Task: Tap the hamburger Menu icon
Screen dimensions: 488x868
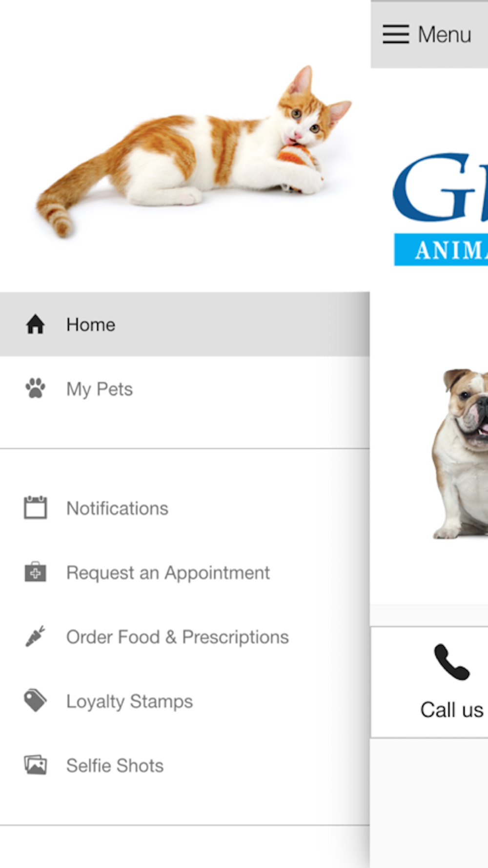Action: click(395, 34)
